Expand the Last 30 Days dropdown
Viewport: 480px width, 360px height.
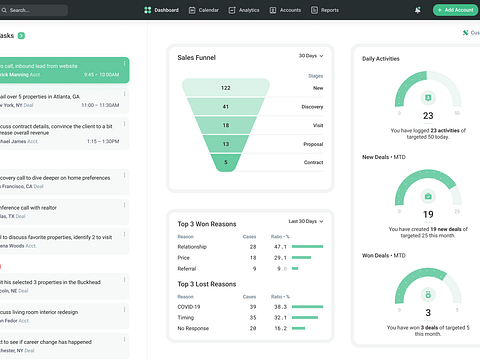click(306, 221)
